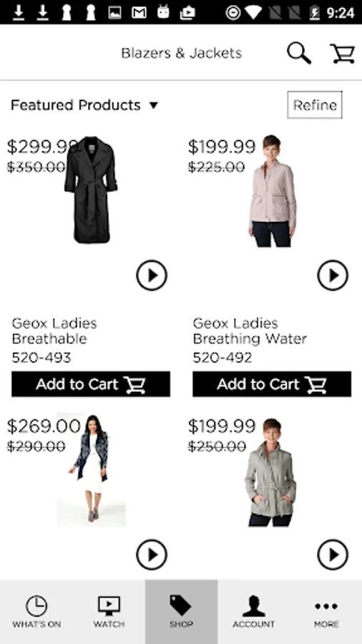Play video for grey $199.99 jacket
The width and height of the screenshot is (362, 644).
point(333,555)
